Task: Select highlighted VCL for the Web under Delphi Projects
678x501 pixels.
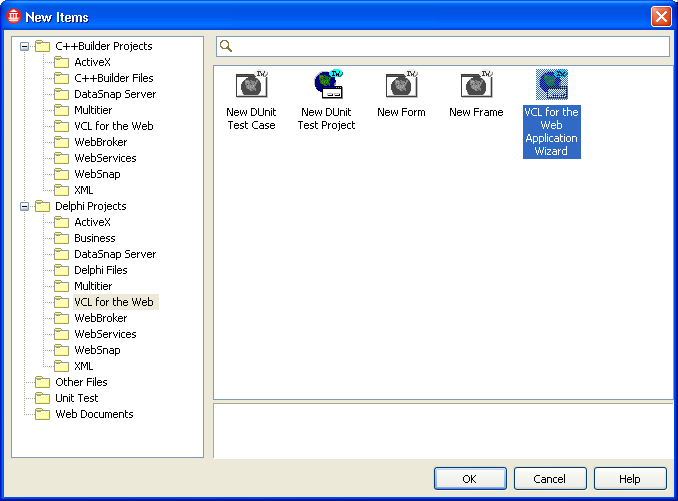Action: coord(115,302)
